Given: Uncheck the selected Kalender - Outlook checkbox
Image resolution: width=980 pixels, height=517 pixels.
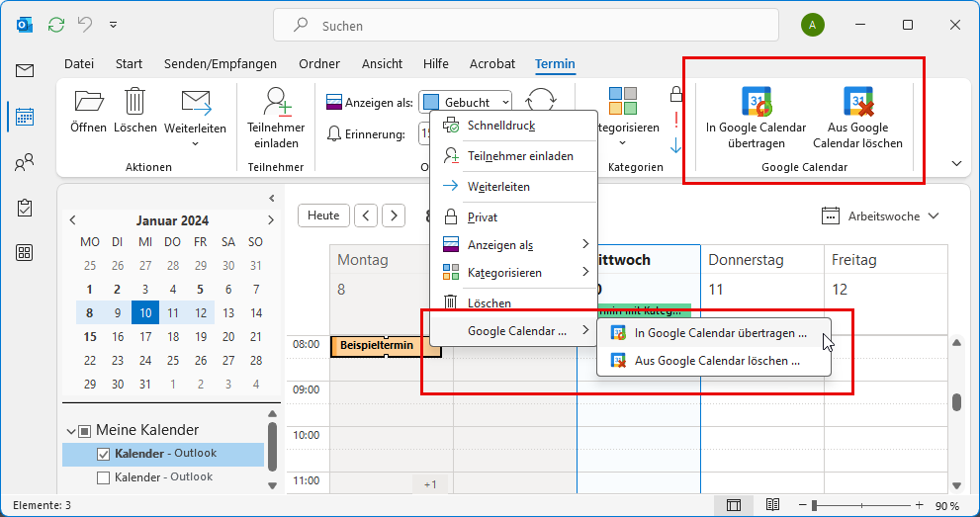Looking at the screenshot, I should (x=103, y=455).
